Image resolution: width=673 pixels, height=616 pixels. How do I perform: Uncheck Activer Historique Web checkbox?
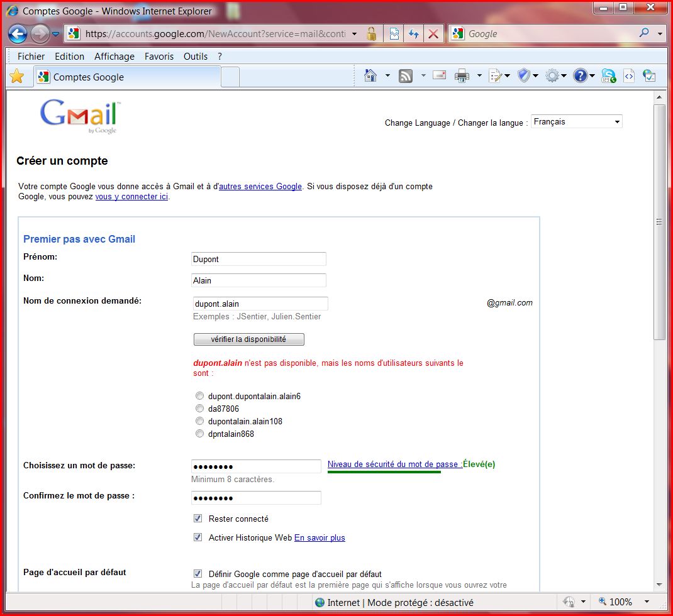(x=198, y=537)
